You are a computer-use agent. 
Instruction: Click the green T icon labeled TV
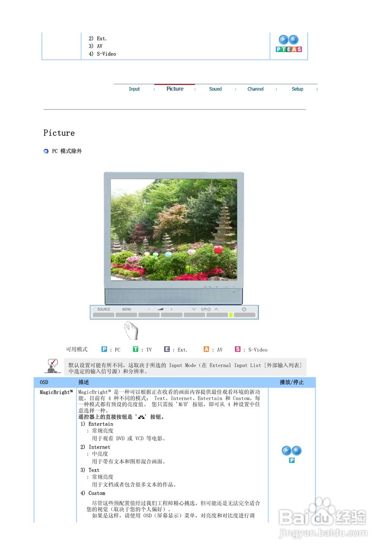136,349
